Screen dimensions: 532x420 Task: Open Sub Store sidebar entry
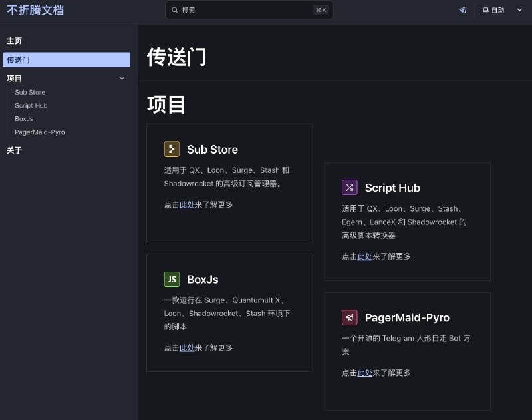coord(30,92)
